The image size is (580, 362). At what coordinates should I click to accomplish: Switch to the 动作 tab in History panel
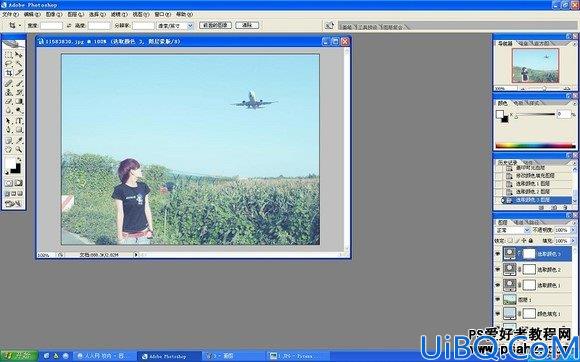[528, 162]
